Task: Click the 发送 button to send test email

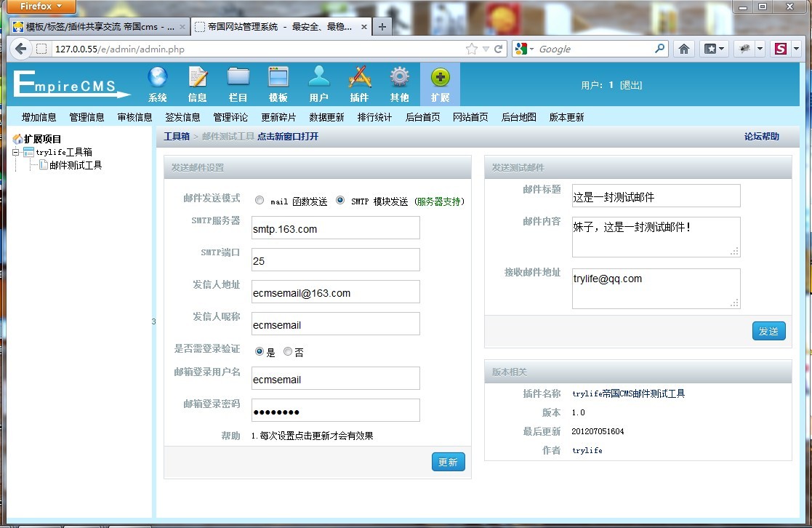Action: pyautogui.click(x=768, y=331)
